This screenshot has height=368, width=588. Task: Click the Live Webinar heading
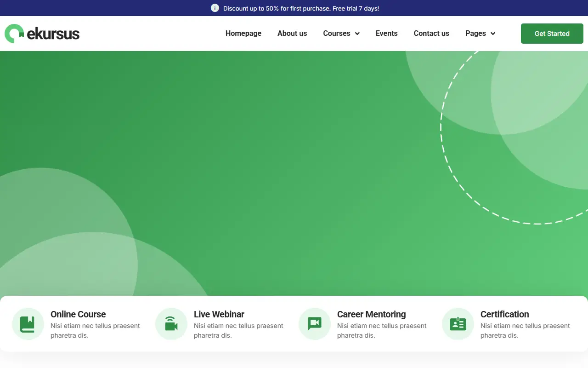pos(219,314)
